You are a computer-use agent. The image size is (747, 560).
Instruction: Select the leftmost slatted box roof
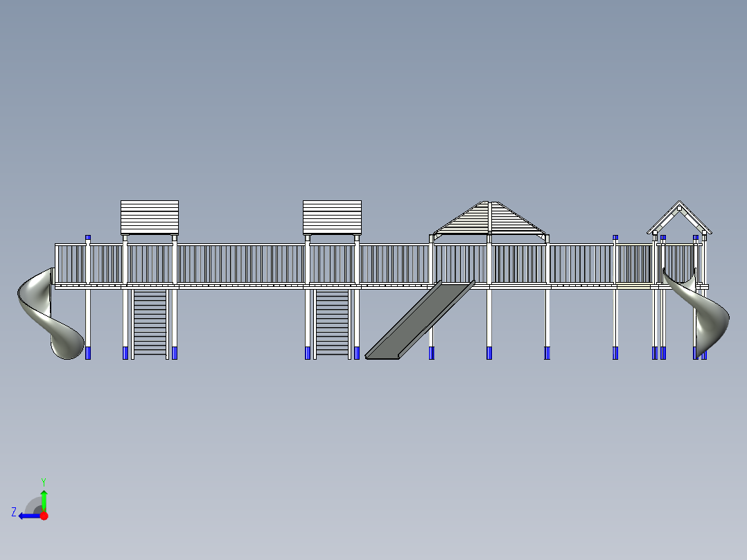point(150,218)
